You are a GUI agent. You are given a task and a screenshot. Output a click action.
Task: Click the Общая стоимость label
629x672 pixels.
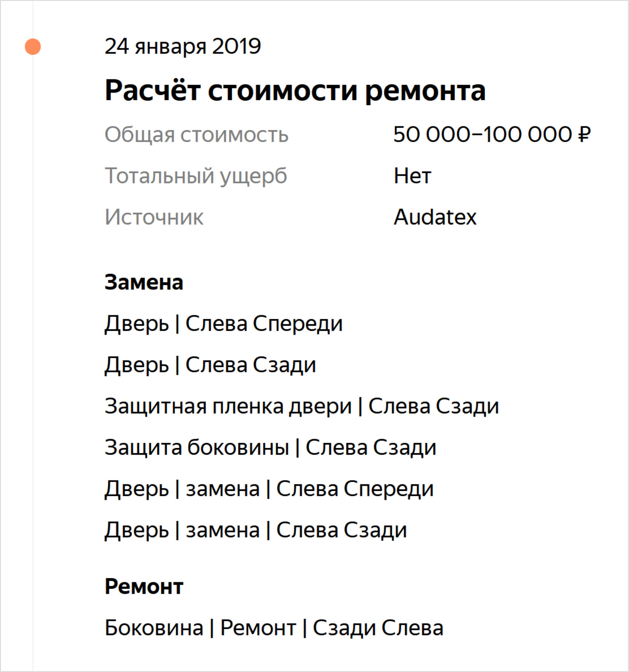196,135
